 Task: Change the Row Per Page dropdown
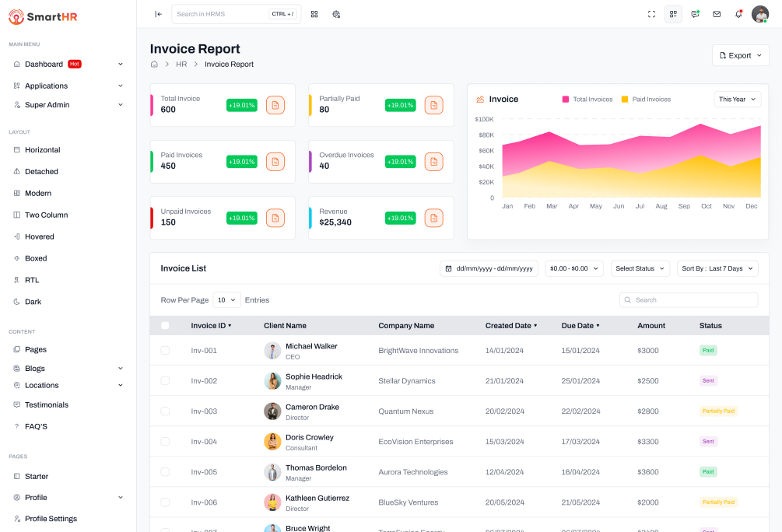click(226, 300)
